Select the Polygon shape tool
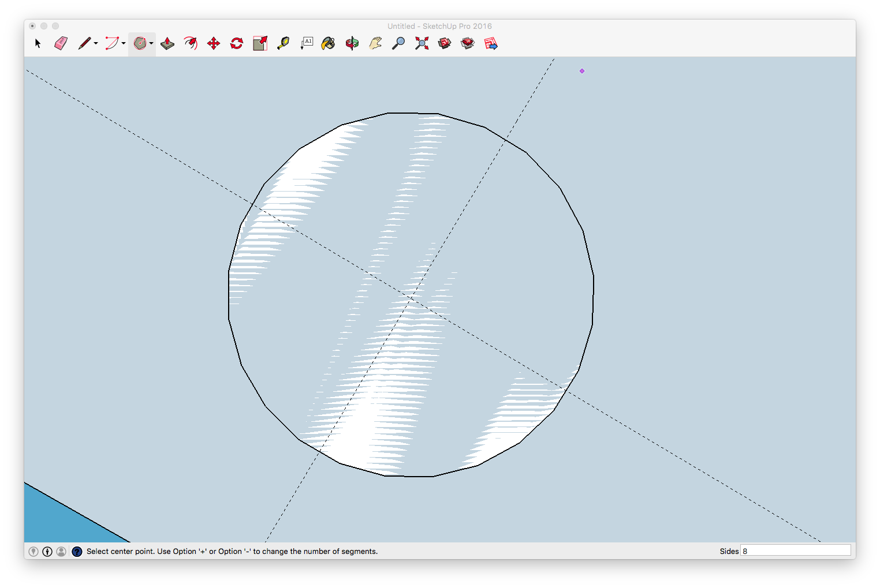 click(x=139, y=43)
